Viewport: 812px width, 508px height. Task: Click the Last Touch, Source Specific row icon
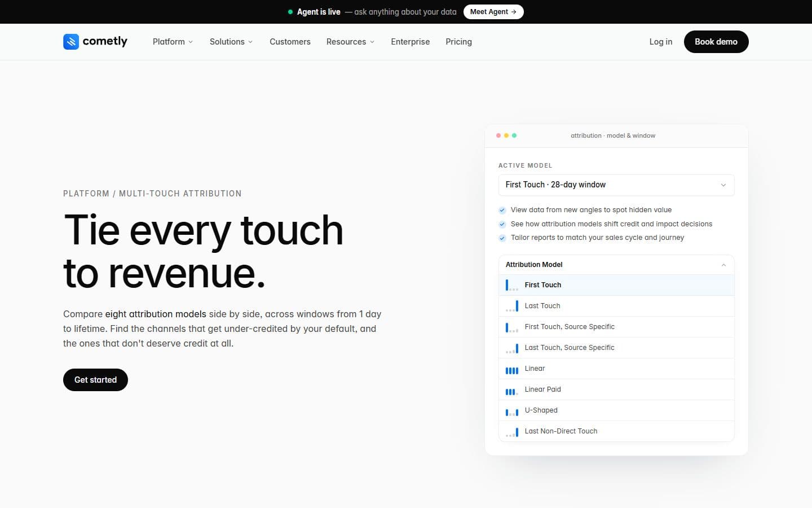(512, 348)
